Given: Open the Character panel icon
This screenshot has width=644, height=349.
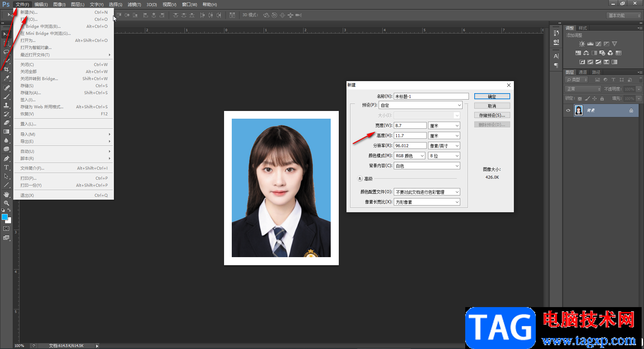Looking at the screenshot, I should [556, 56].
